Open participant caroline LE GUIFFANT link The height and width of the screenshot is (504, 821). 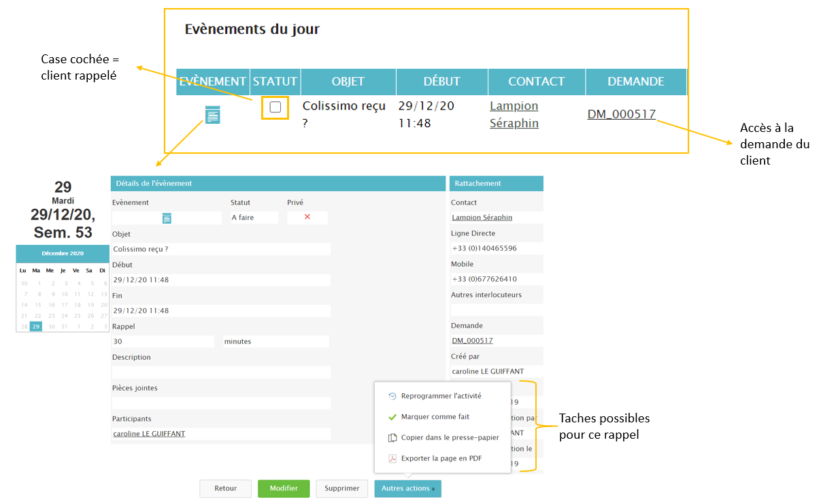coord(149,434)
